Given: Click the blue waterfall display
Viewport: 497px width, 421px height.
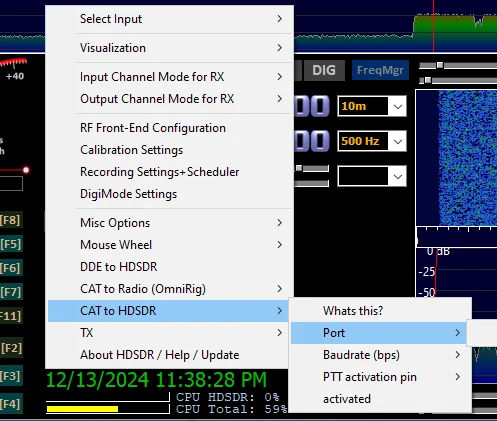Looking at the screenshot, I should point(457,158).
